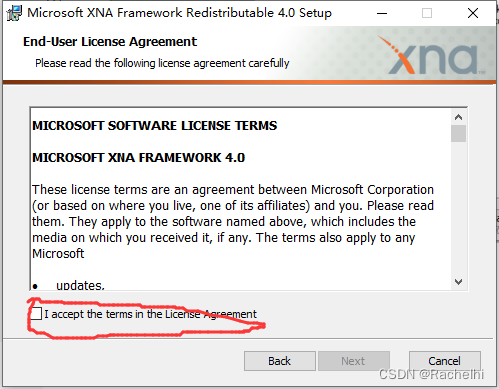The image size is (499, 389).
Task: Click the installer icon in the title bar
Action: click(14, 13)
